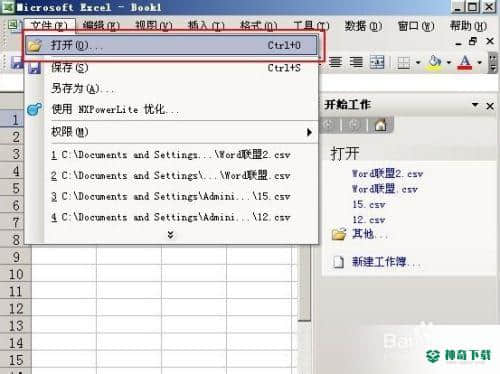Click the new workbook page icon
Image resolution: width=500 pixels, height=374 pixels.
pyautogui.click(x=338, y=262)
